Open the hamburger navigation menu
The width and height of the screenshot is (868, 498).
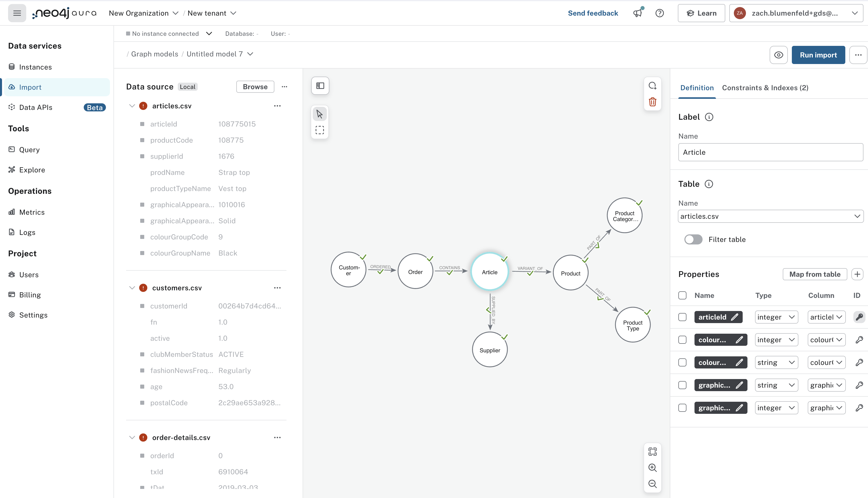click(x=17, y=13)
